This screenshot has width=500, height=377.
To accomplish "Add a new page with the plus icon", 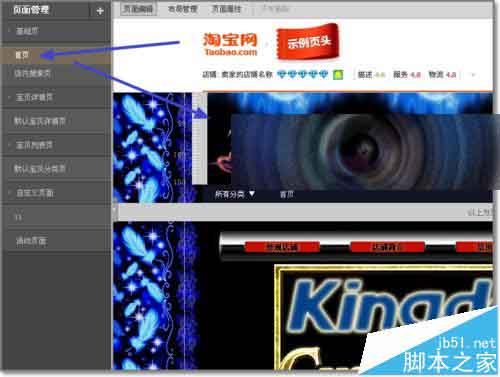I will [x=100, y=11].
